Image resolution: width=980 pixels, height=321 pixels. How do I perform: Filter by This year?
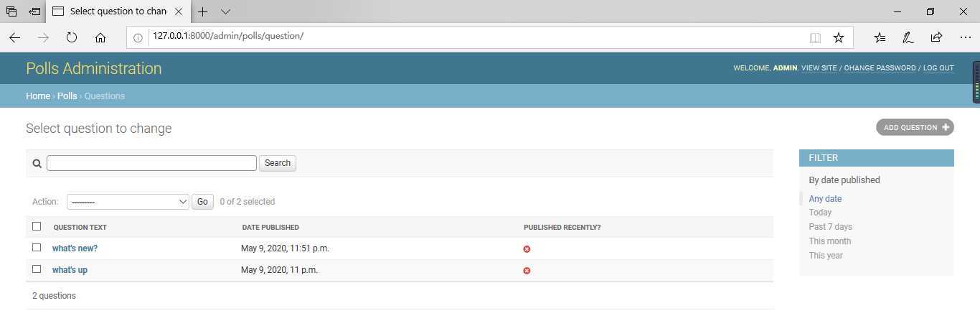tap(826, 256)
